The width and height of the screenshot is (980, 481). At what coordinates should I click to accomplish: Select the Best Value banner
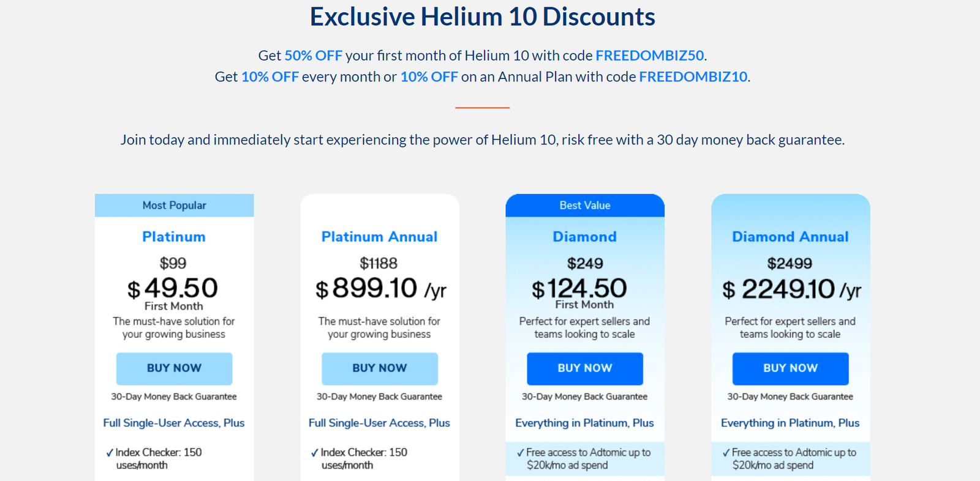(585, 206)
